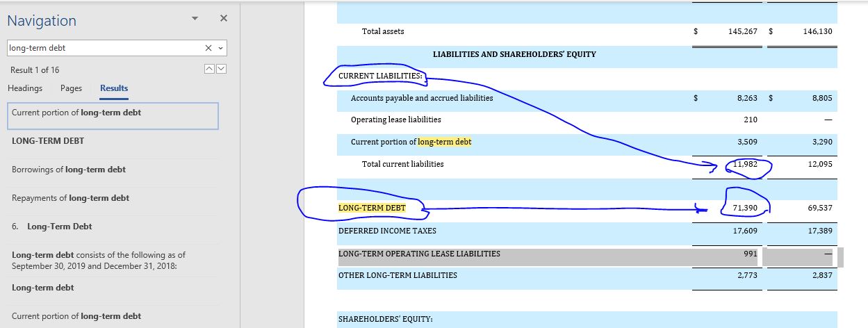Screen dimensions: 868x328
Task: Click in the 'long-term debt' search field
Action: [104, 48]
